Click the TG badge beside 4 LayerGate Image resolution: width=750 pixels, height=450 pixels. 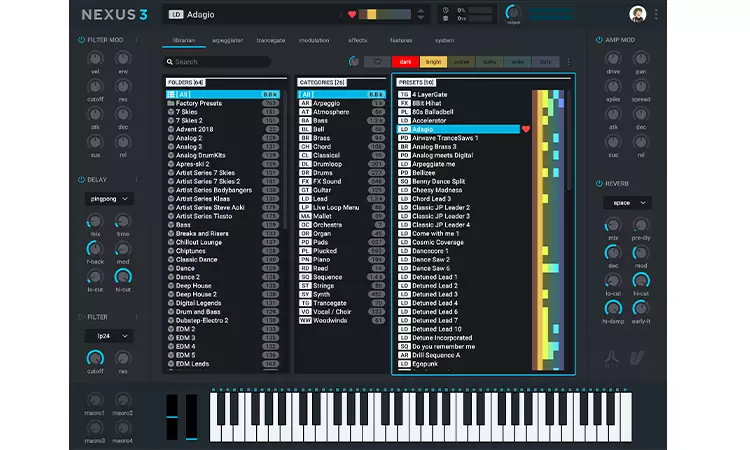404,95
